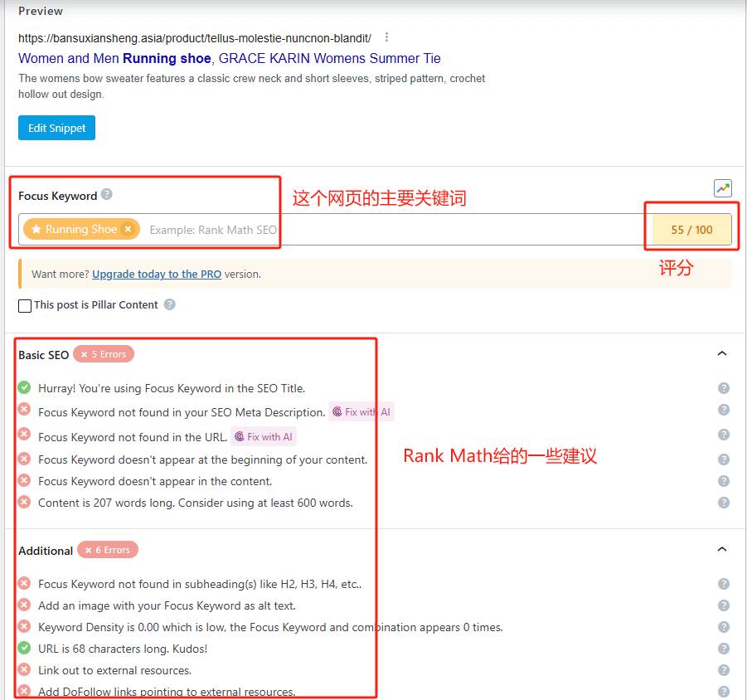Click the preview description about womens bow sweater
Screen dimensions: 747x700
(x=251, y=86)
